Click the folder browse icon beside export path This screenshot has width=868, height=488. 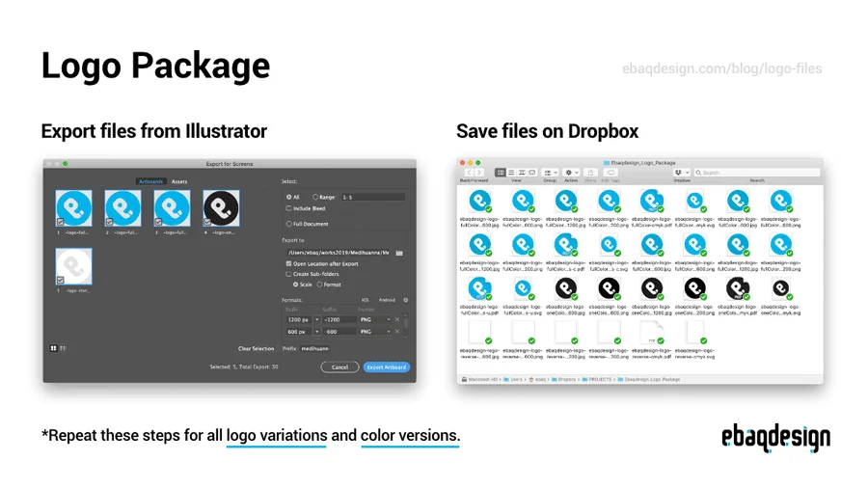[x=399, y=253]
